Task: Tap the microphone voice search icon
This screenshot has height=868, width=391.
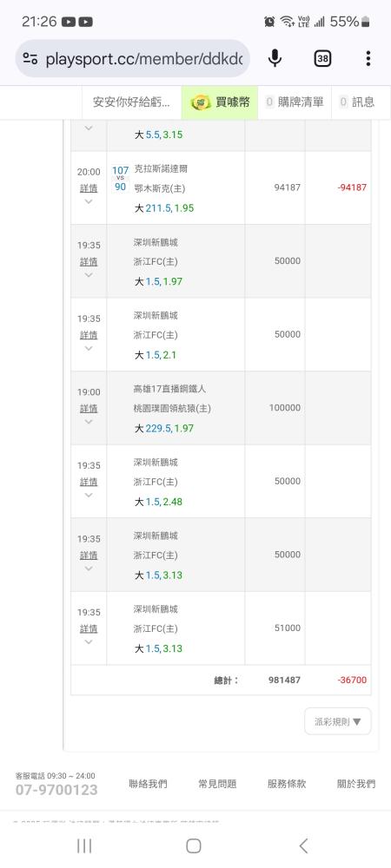Action: (275, 58)
